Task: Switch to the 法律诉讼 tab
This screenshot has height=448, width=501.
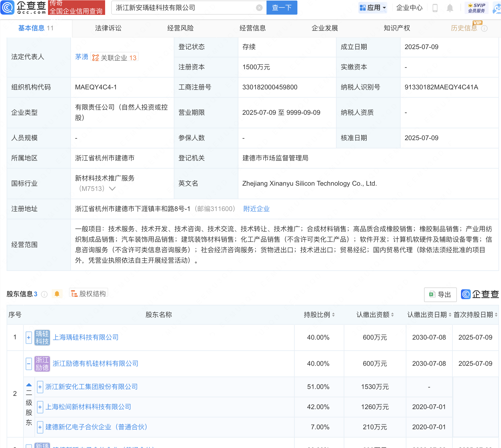Action: tap(108, 28)
